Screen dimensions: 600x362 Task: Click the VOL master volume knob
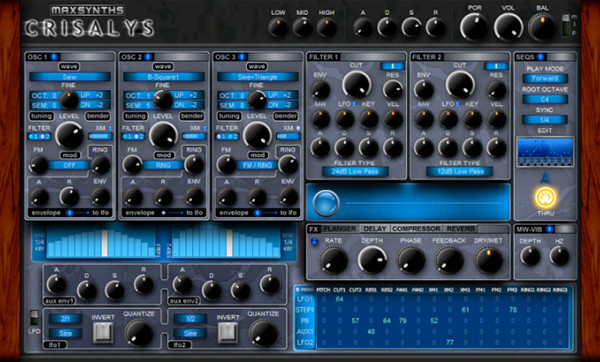[x=508, y=27]
